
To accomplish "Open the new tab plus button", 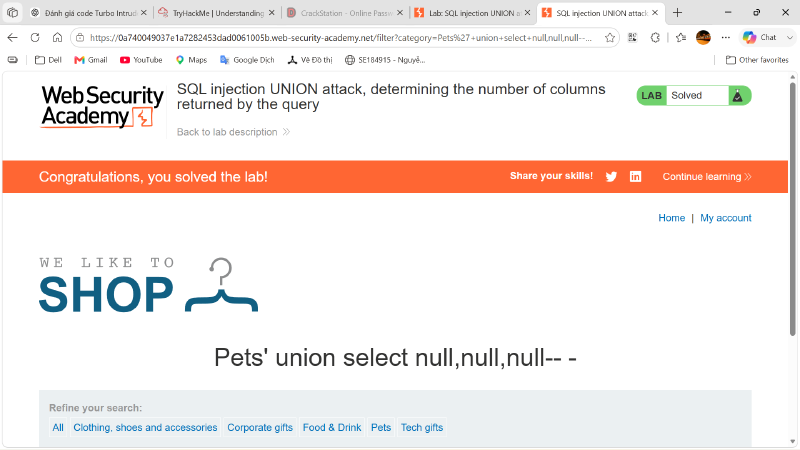I will pyautogui.click(x=677, y=13).
